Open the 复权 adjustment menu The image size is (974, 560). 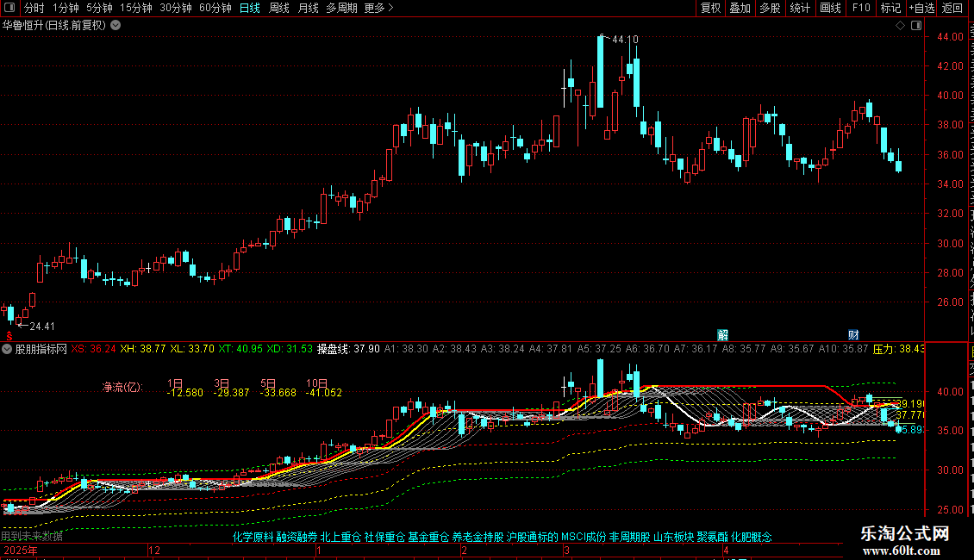coord(710,8)
